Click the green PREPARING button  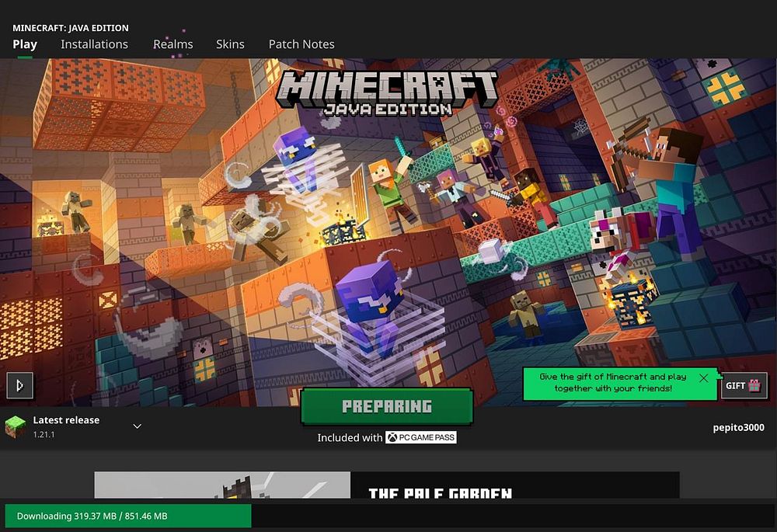tap(386, 407)
